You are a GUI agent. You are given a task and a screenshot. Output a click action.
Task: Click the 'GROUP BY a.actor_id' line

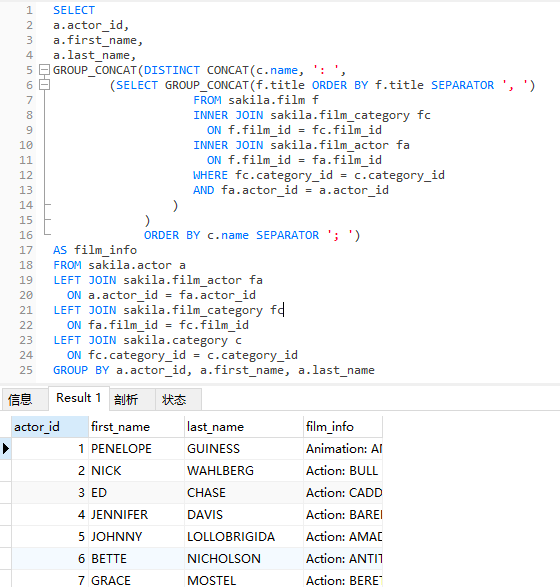click(x=214, y=370)
